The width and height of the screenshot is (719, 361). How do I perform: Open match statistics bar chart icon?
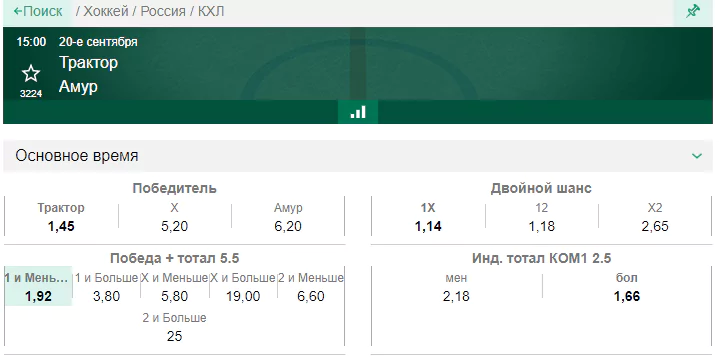click(358, 112)
